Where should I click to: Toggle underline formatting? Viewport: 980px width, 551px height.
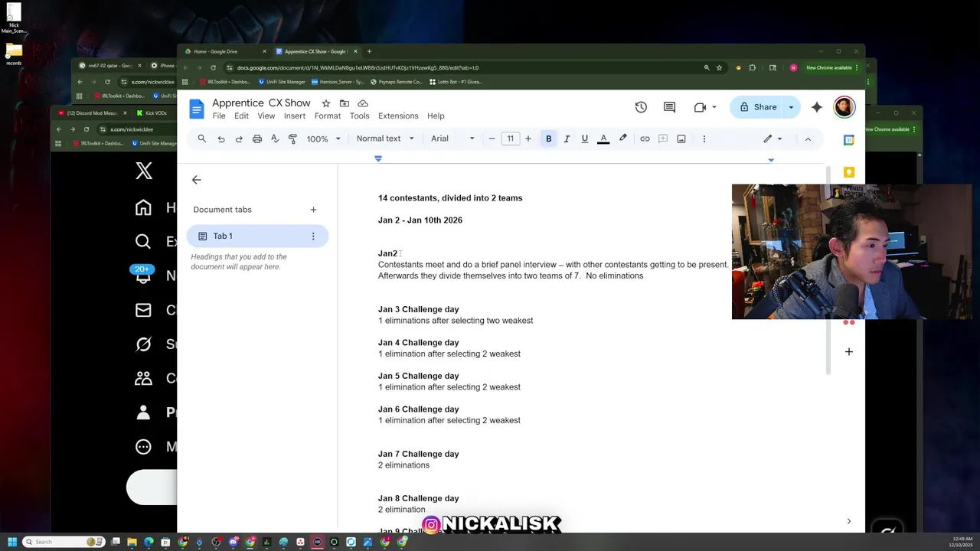pos(585,139)
